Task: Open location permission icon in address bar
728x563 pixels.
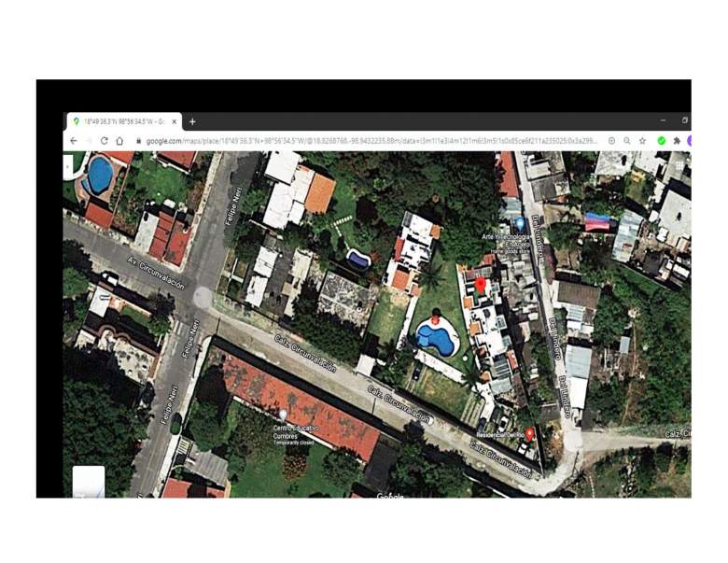Action: pyautogui.click(x=612, y=141)
